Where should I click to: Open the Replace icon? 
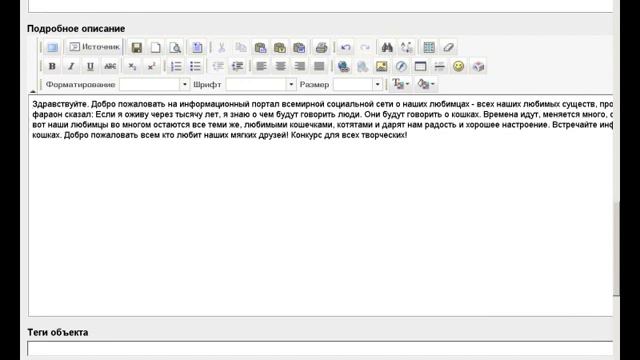407,47
